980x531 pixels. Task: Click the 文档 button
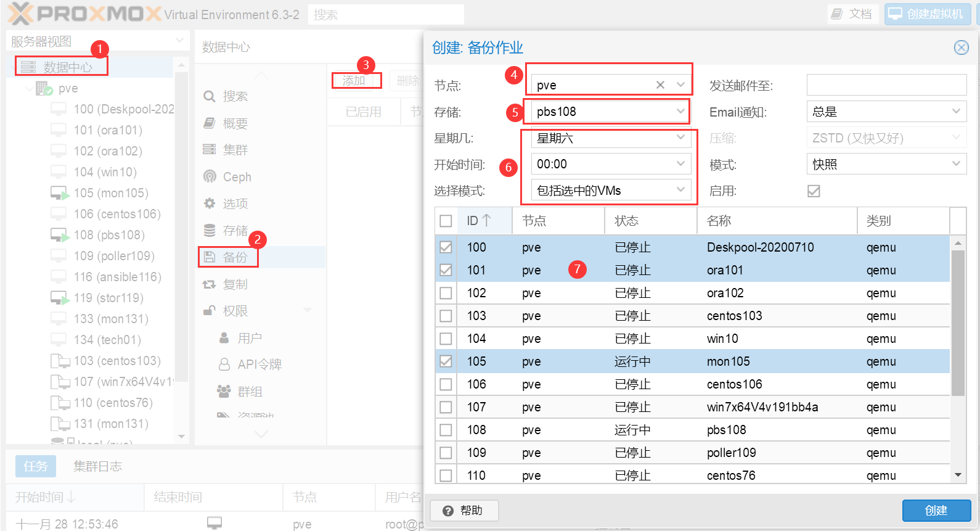coord(852,14)
